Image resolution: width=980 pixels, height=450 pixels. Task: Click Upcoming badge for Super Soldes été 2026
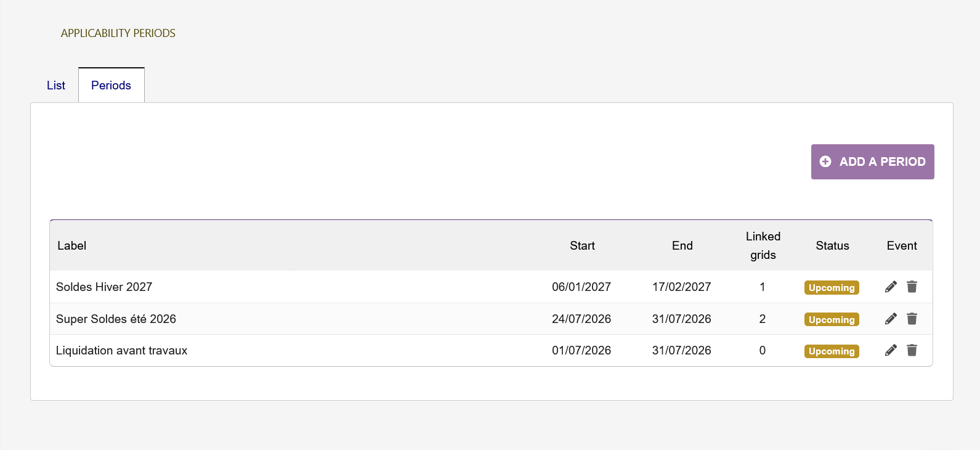tap(832, 319)
